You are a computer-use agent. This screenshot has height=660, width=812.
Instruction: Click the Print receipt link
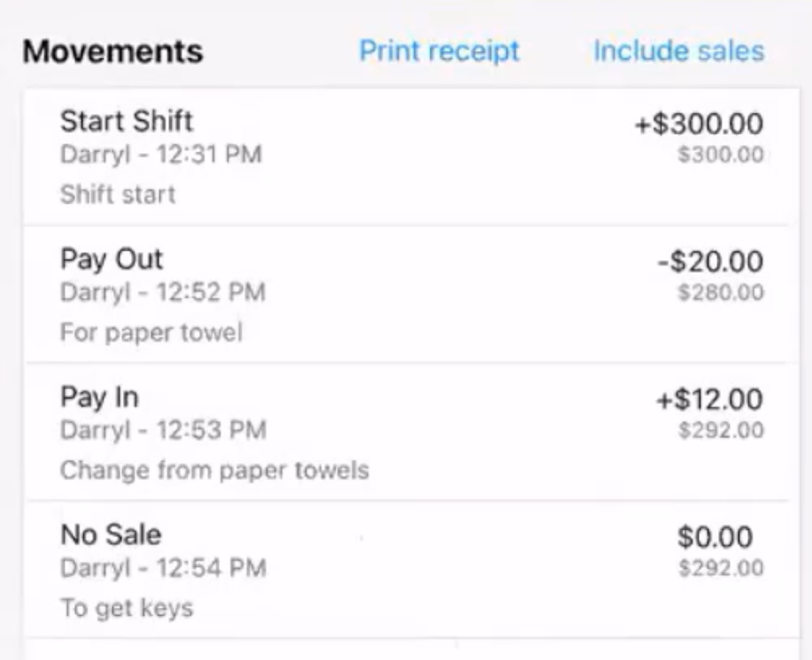[x=439, y=50]
